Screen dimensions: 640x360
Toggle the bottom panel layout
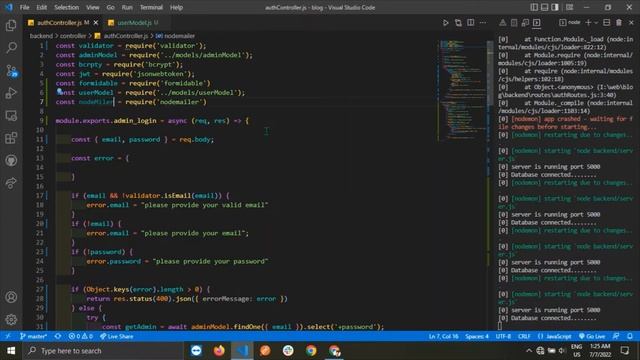click(544, 7)
